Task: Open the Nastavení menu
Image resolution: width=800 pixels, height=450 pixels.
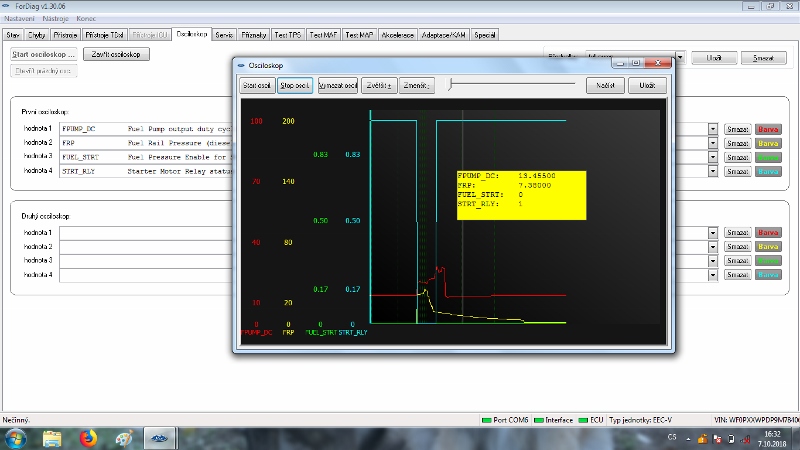Action: click(x=20, y=19)
